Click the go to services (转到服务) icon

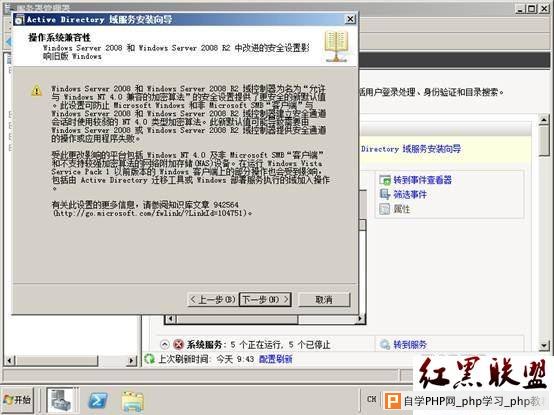click(384, 344)
